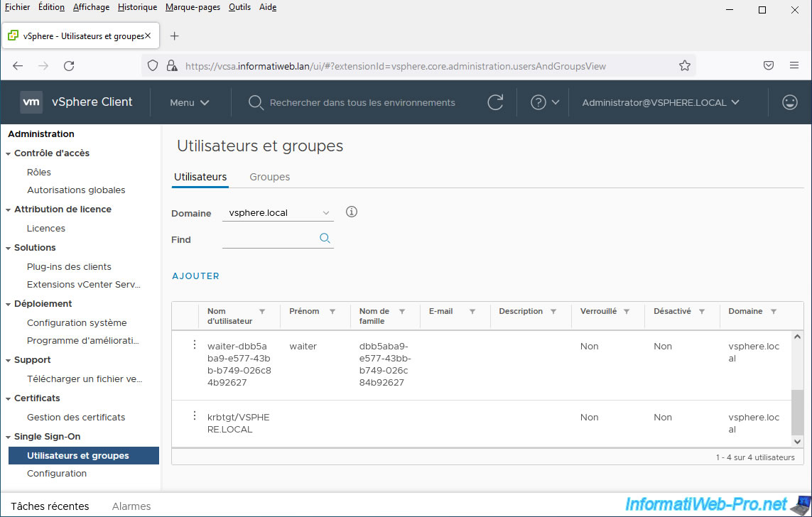Open the Historique menu
Viewport: 812px width, 517px height.
click(137, 7)
